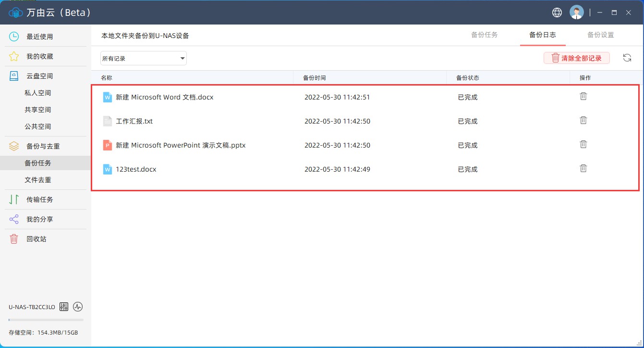Click the user avatar icon
This screenshot has height=348, width=644.
click(576, 12)
